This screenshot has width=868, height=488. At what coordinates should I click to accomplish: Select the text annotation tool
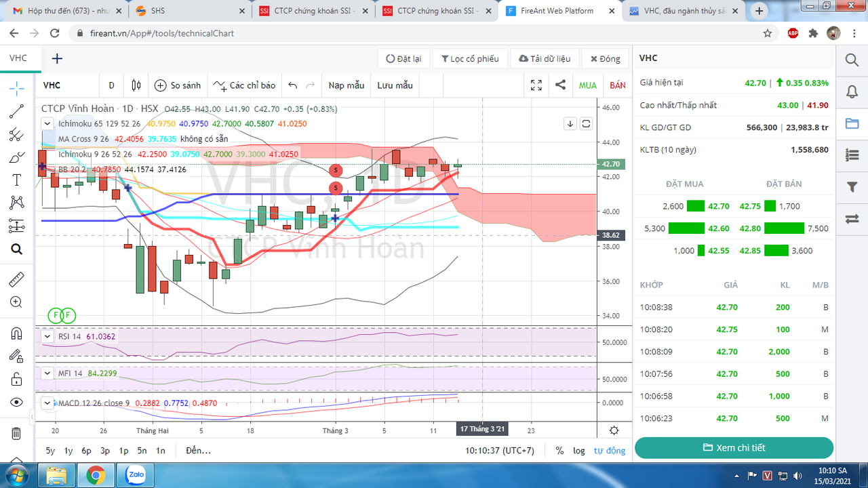click(17, 180)
